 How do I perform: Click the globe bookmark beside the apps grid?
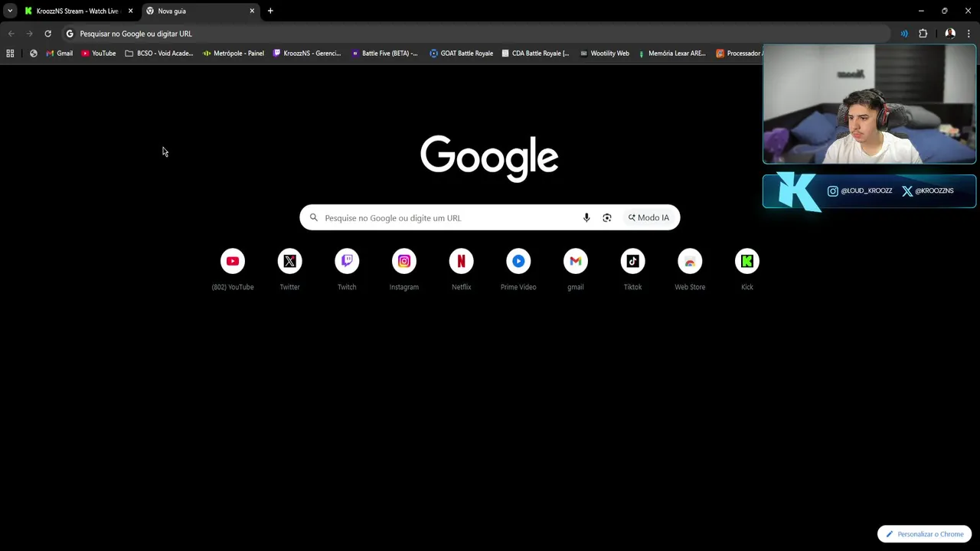[33, 54]
